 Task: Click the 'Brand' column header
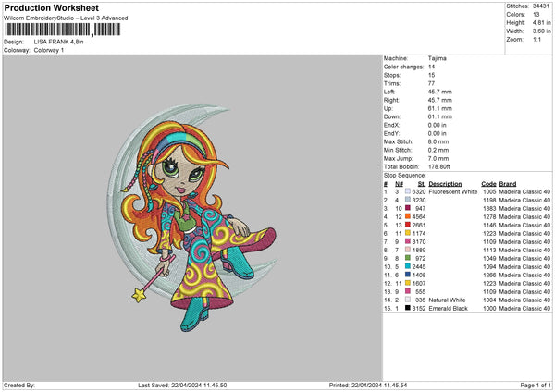(x=508, y=184)
